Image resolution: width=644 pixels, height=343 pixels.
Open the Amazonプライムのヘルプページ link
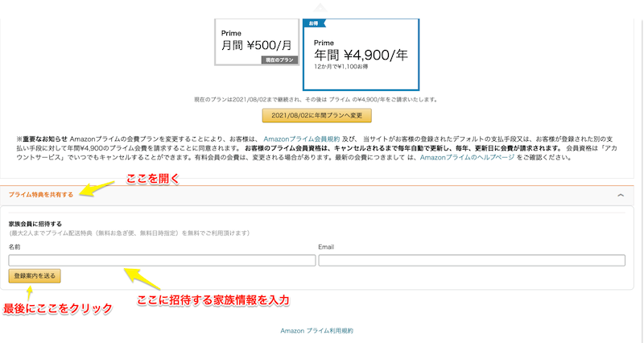[467, 157]
